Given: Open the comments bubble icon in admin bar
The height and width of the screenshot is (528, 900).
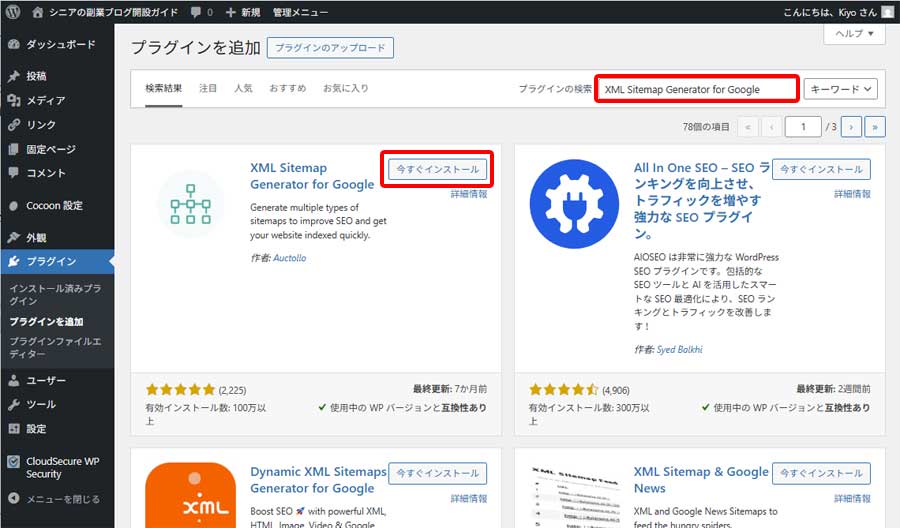Looking at the screenshot, I should 197,12.
